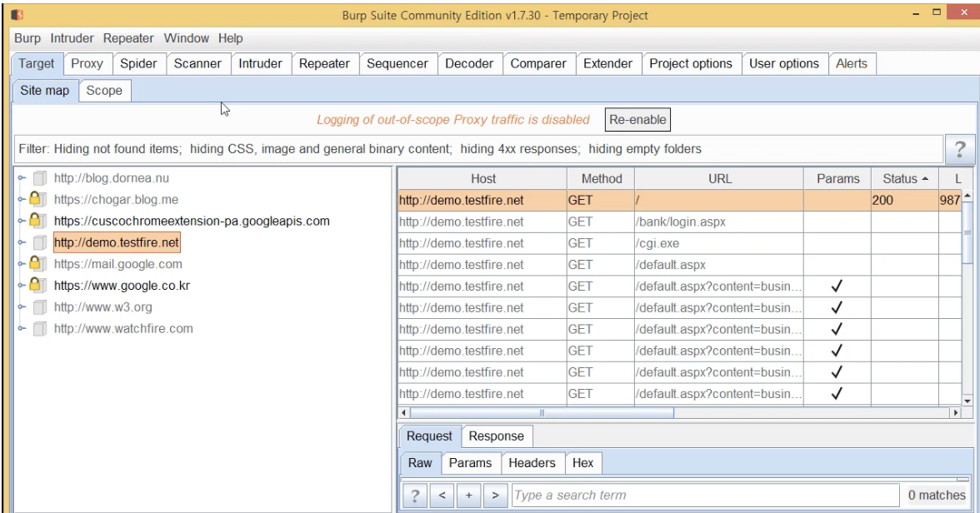Open the User options tab
This screenshot has width=980, height=513.
pos(783,64)
